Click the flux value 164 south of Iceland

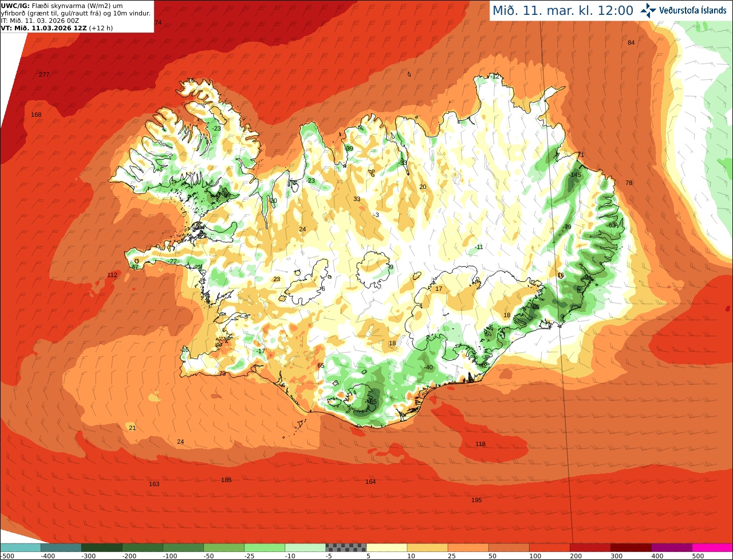click(x=371, y=482)
